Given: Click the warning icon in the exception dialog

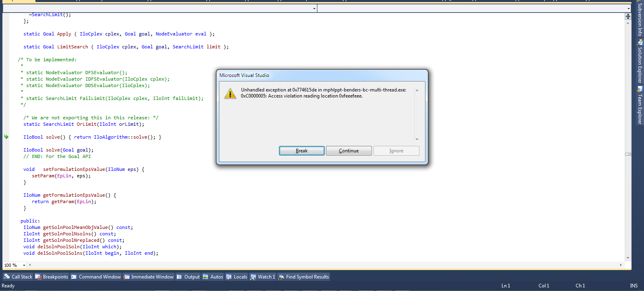Looking at the screenshot, I should tap(230, 94).
